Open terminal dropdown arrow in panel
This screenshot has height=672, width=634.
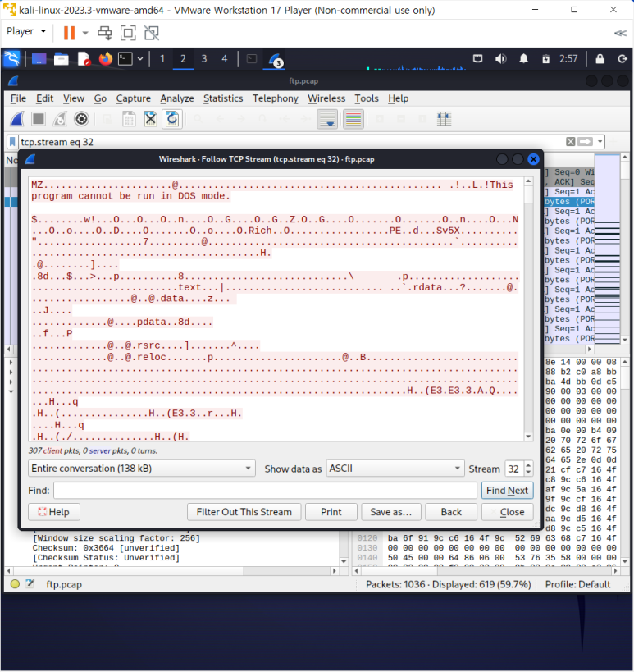(139, 59)
